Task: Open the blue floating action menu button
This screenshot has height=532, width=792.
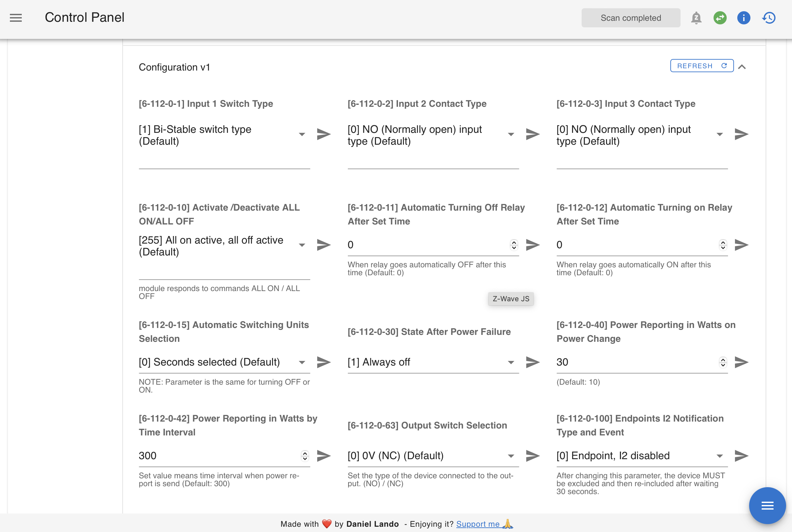Action: click(x=767, y=506)
